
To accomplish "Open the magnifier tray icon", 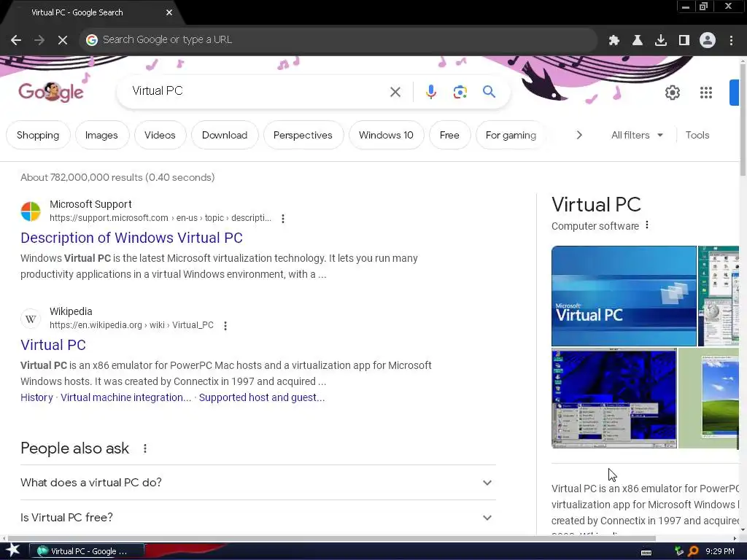I will (x=693, y=551).
